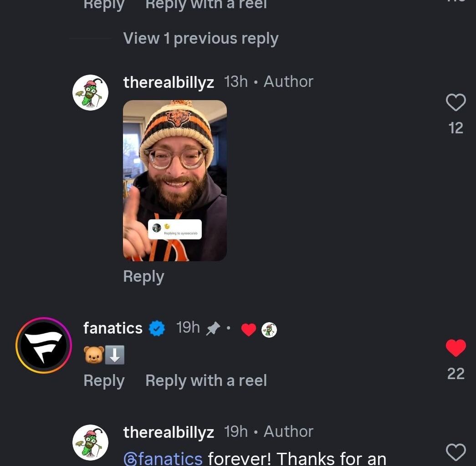The height and width of the screenshot is (466, 476).
Task: Click the pin icon on fanatics comment
Action: coord(213,329)
